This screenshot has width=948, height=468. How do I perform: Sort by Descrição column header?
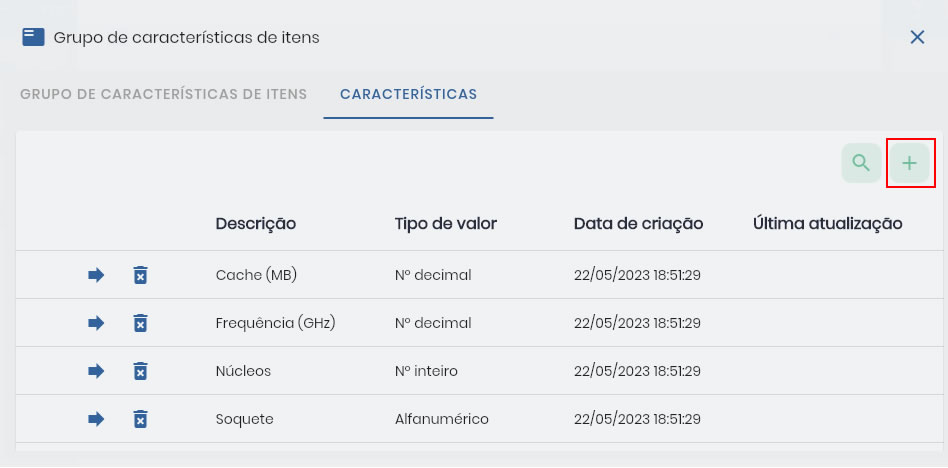pyautogui.click(x=256, y=224)
